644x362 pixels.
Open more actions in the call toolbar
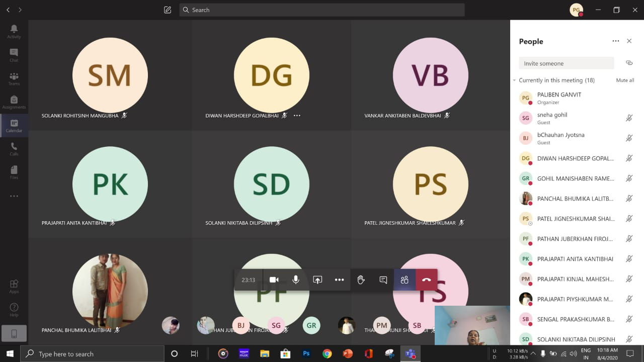point(339,280)
